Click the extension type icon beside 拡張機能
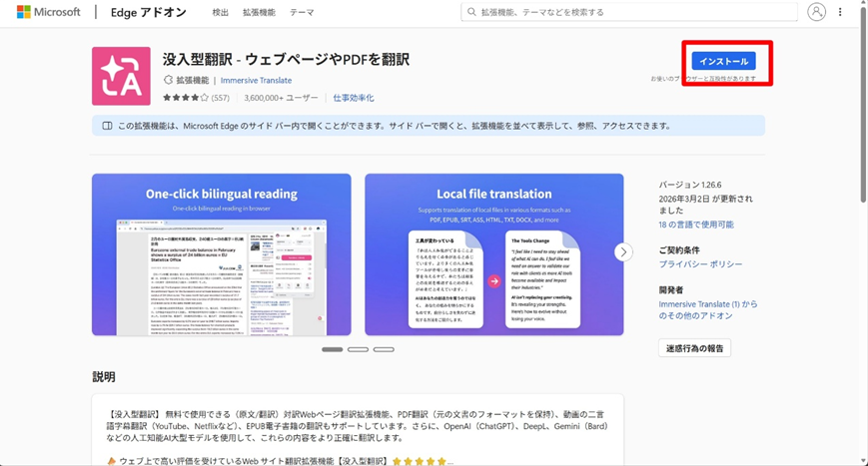Screen dimensions: 868x466 pos(168,80)
